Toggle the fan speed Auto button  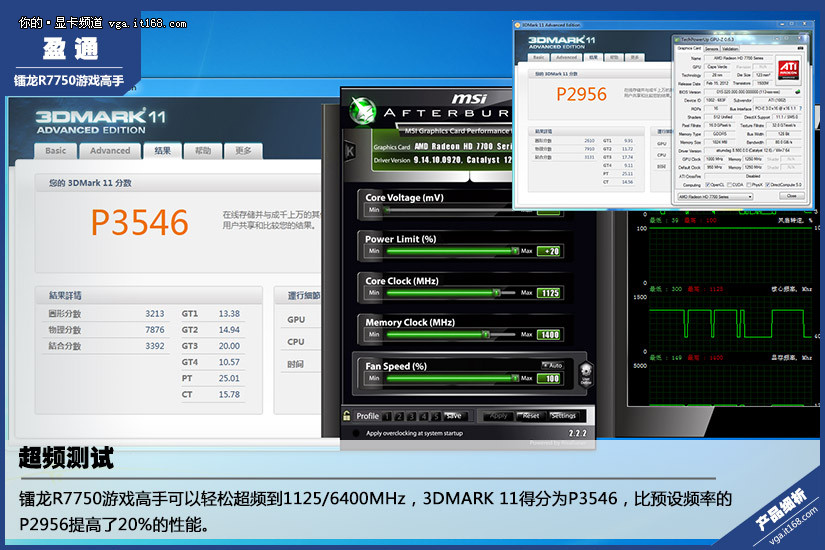click(x=552, y=365)
